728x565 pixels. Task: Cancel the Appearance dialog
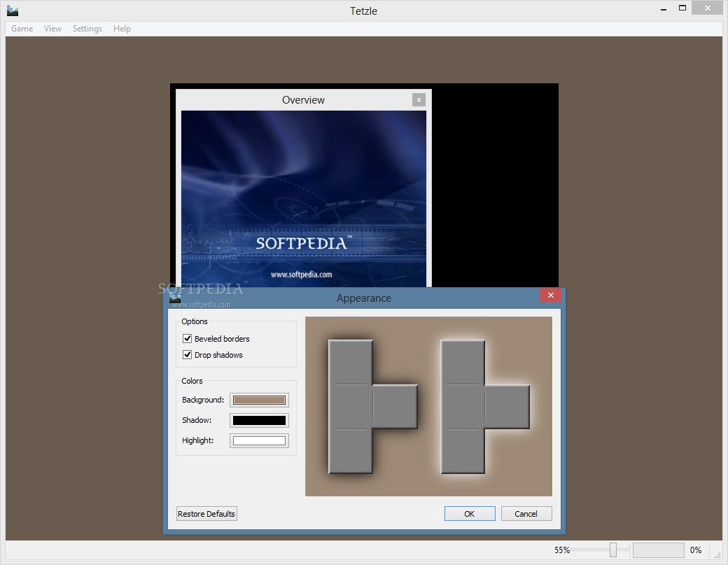pos(526,513)
